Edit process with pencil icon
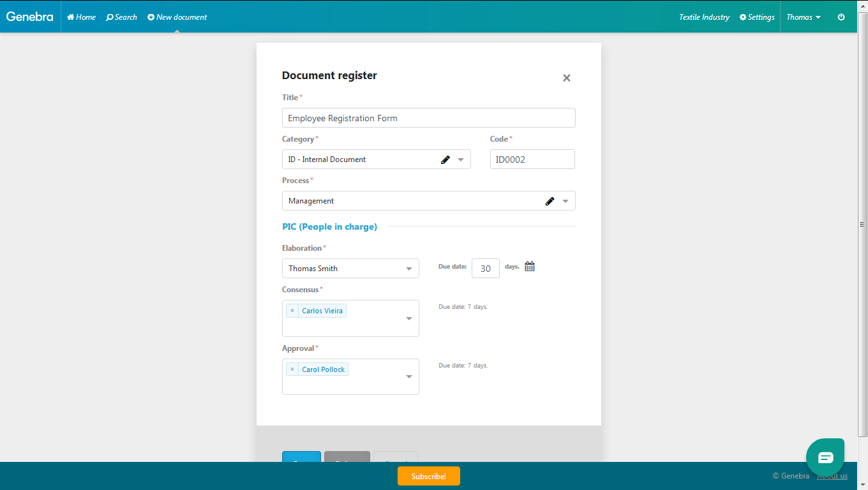 550,201
